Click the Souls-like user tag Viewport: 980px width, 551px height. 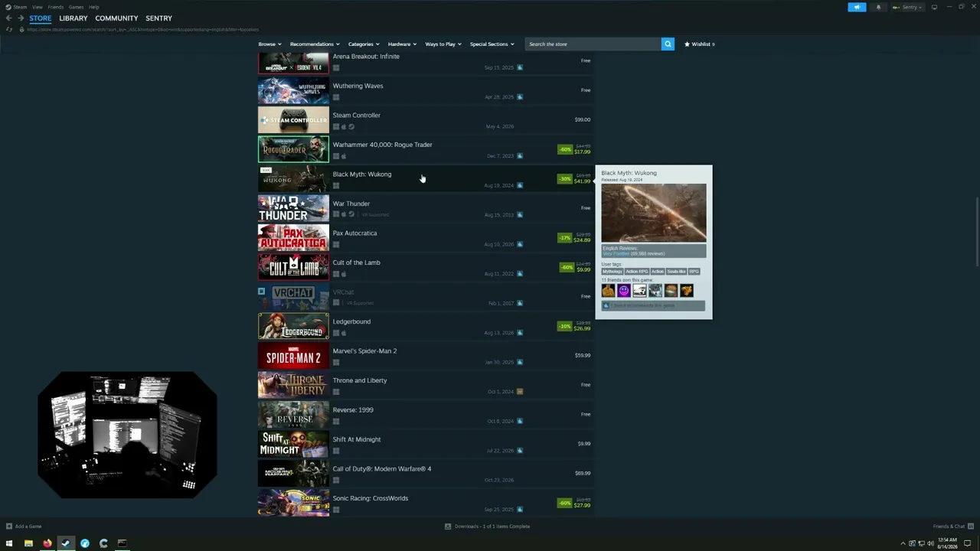(676, 272)
